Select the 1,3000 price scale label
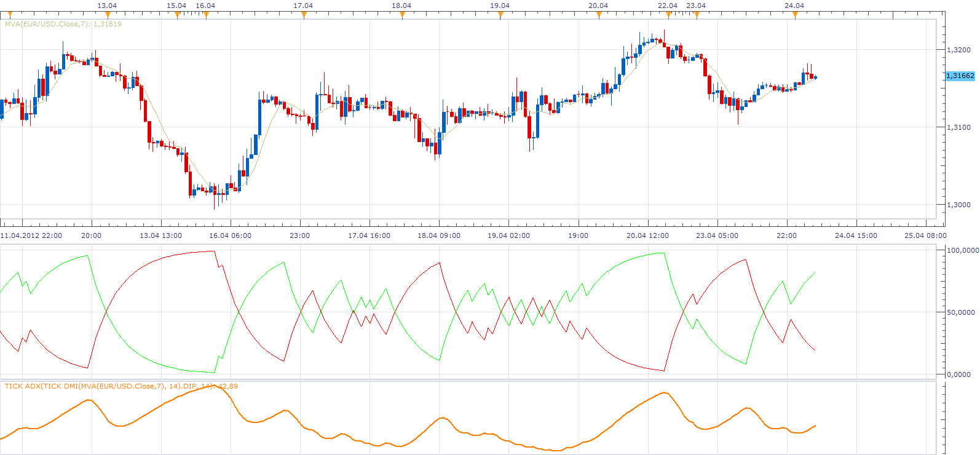The width and height of the screenshot is (980, 455). [959, 205]
